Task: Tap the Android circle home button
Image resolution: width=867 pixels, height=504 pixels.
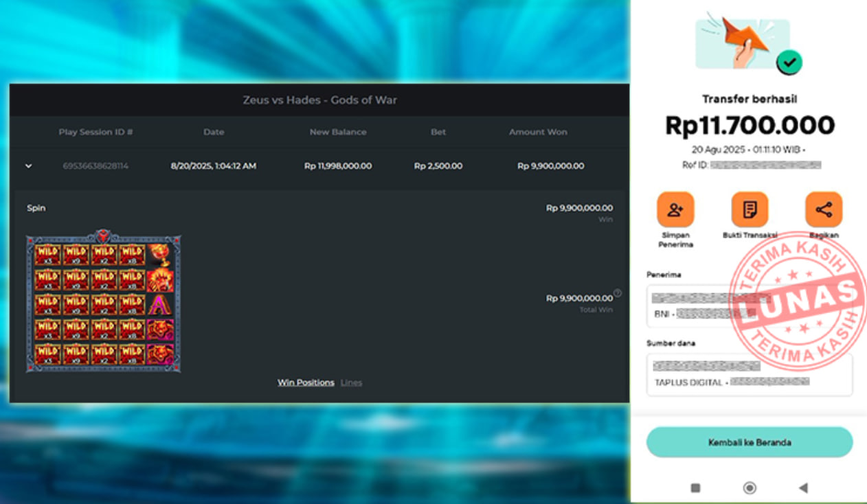Action: (x=750, y=488)
